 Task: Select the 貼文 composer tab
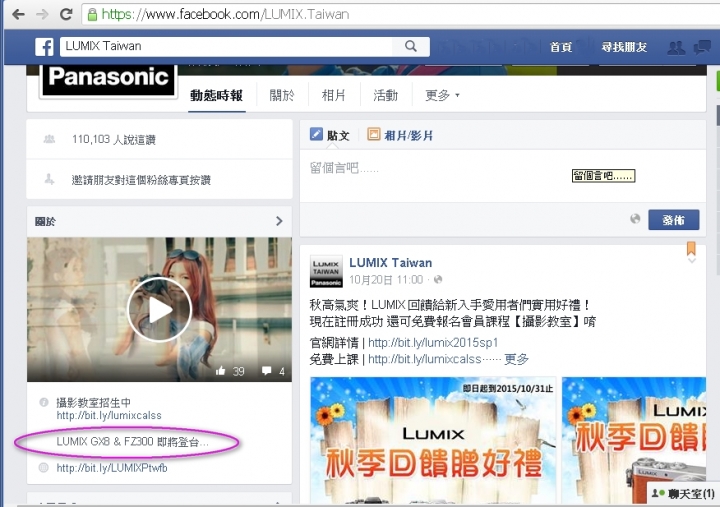[330, 135]
